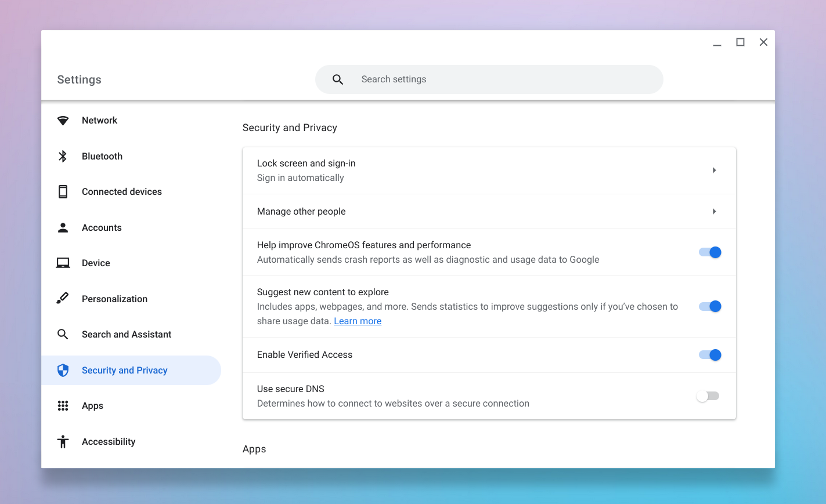Click the Apps heading below the card
826x504 pixels.
254,449
